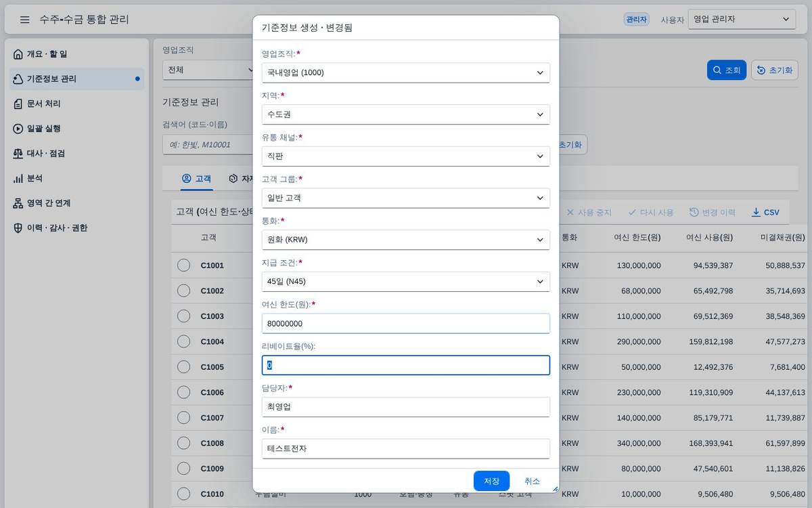Click the 여신 한도(원) column header
The image size is (812, 508).
637,238
